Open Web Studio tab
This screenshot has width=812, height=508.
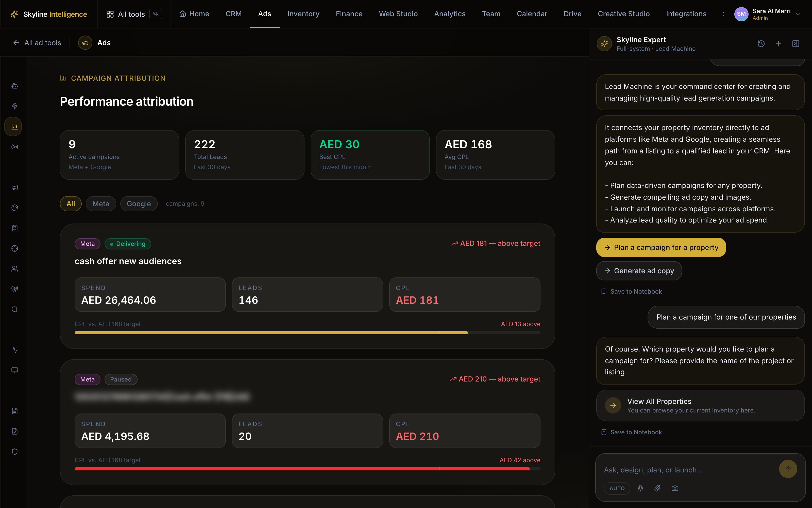[398, 14]
